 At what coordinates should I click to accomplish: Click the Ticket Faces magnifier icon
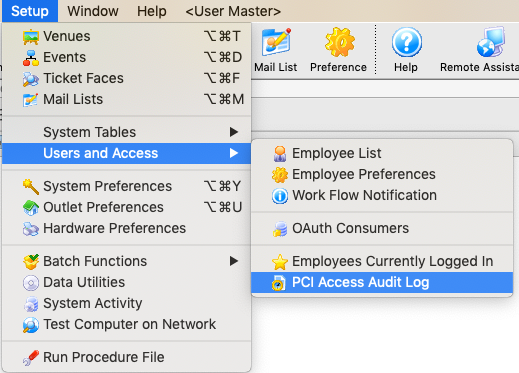(x=31, y=79)
